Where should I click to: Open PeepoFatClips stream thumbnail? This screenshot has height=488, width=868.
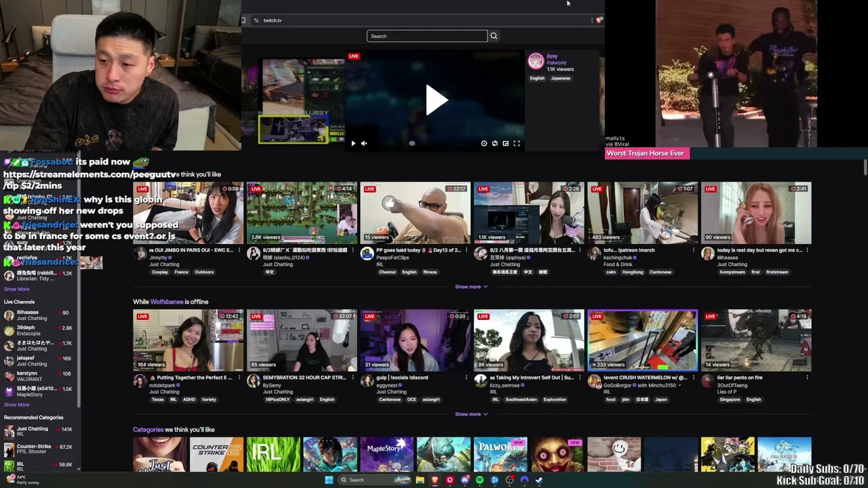[x=415, y=213]
